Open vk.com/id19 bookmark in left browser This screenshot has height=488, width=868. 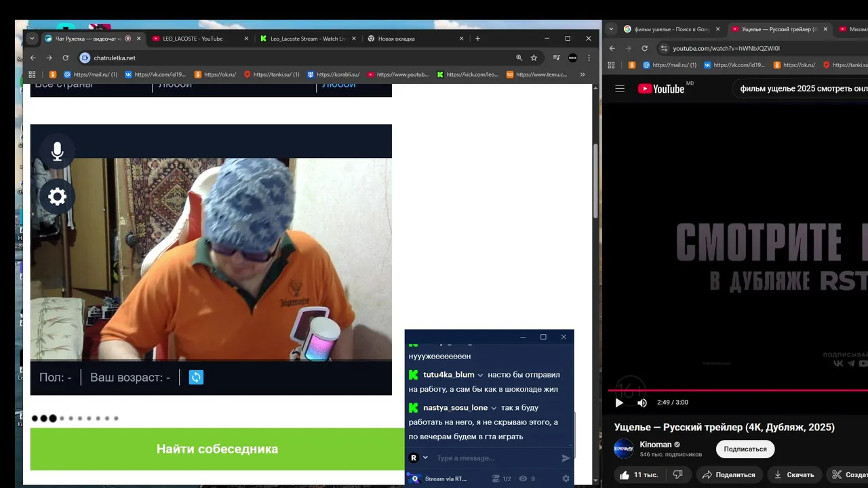[155, 75]
